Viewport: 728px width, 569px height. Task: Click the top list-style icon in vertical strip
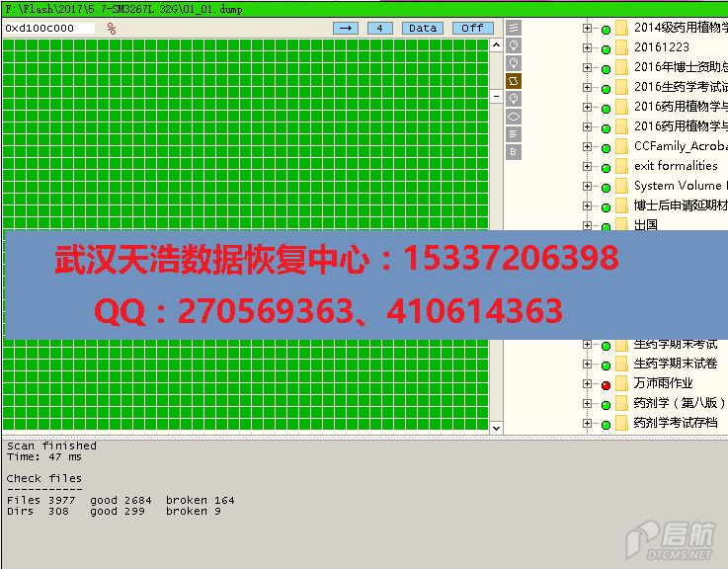click(x=514, y=29)
